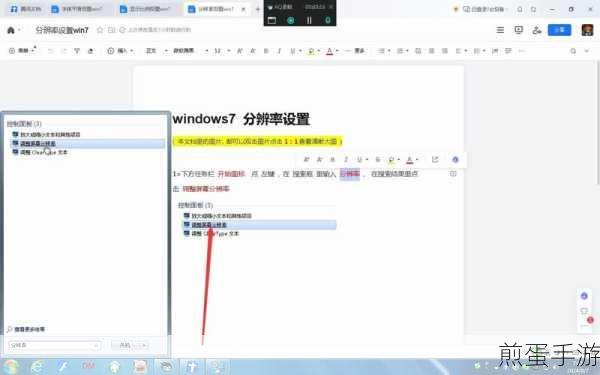Open the font family dropdown
The height and width of the screenshot is (375, 600).
[191, 51]
